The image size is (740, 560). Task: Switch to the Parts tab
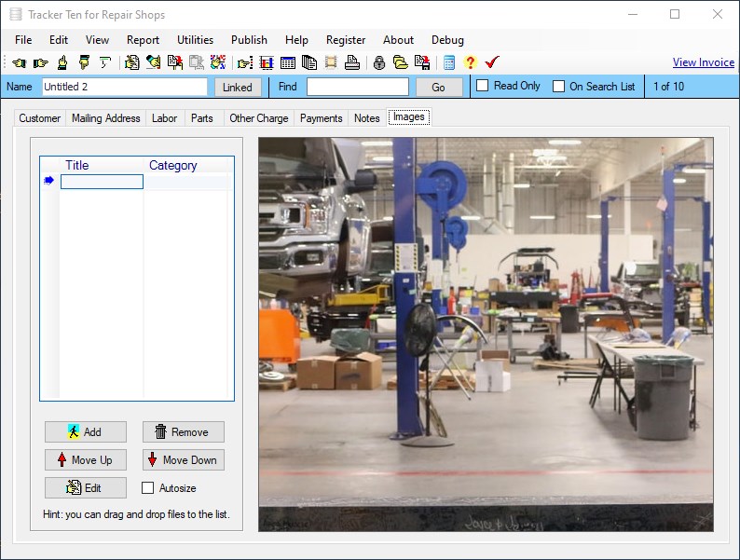coord(201,118)
